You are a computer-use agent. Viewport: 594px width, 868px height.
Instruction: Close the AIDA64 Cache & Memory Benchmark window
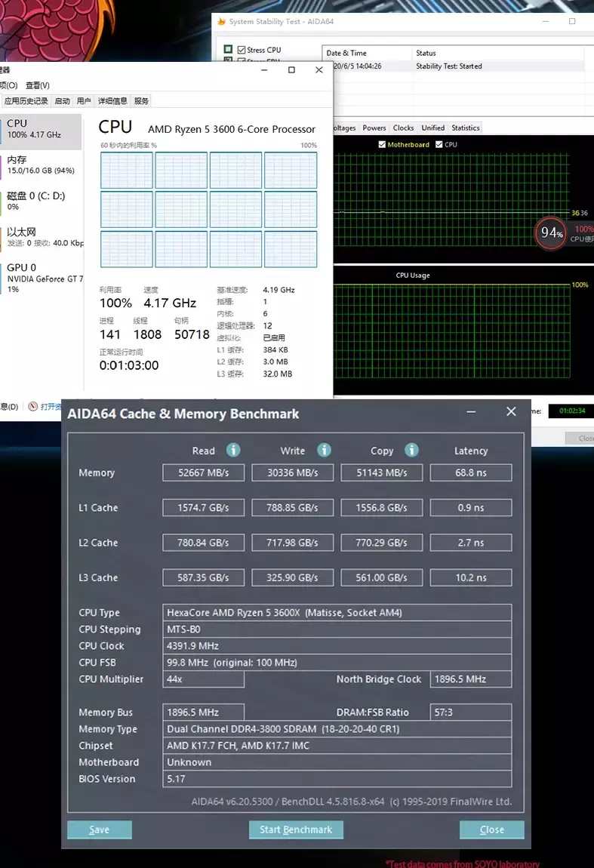pyautogui.click(x=511, y=411)
